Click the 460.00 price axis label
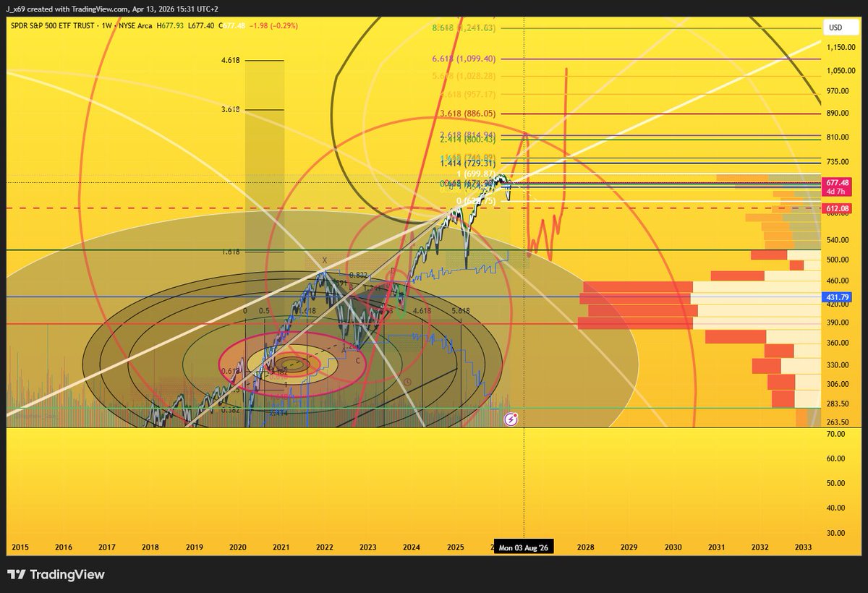The height and width of the screenshot is (593, 868). 838,281
